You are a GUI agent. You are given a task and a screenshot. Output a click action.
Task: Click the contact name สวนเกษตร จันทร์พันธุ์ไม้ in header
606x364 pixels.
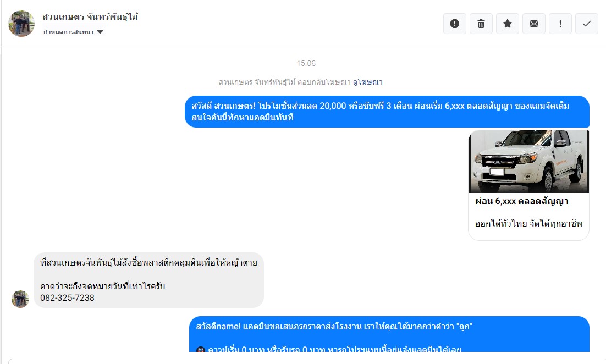pyautogui.click(x=90, y=17)
